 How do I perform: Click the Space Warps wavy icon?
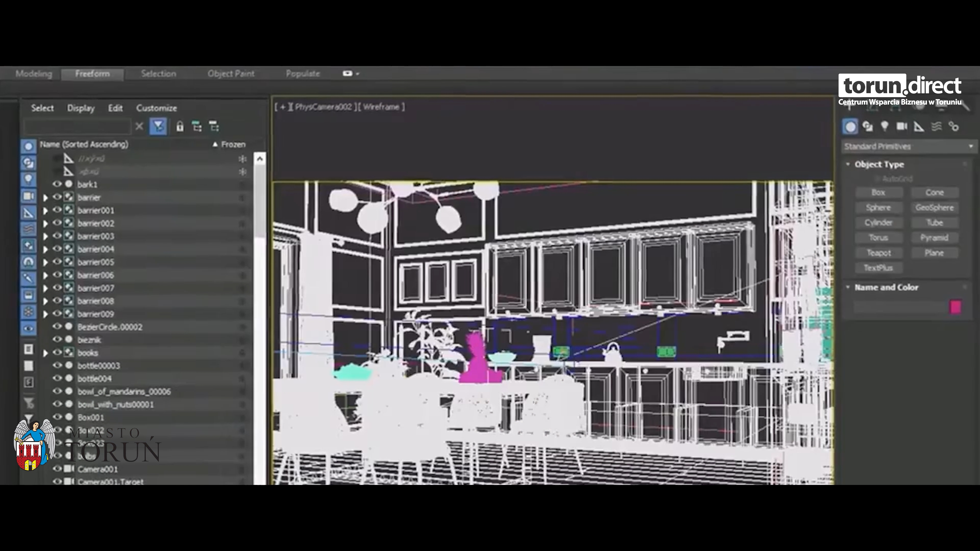[x=936, y=126]
